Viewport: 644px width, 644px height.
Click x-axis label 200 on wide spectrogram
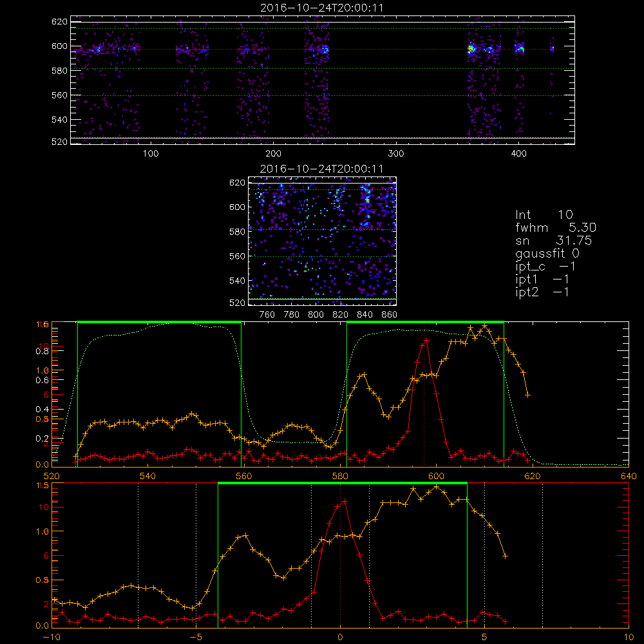[x=273, y=154]
